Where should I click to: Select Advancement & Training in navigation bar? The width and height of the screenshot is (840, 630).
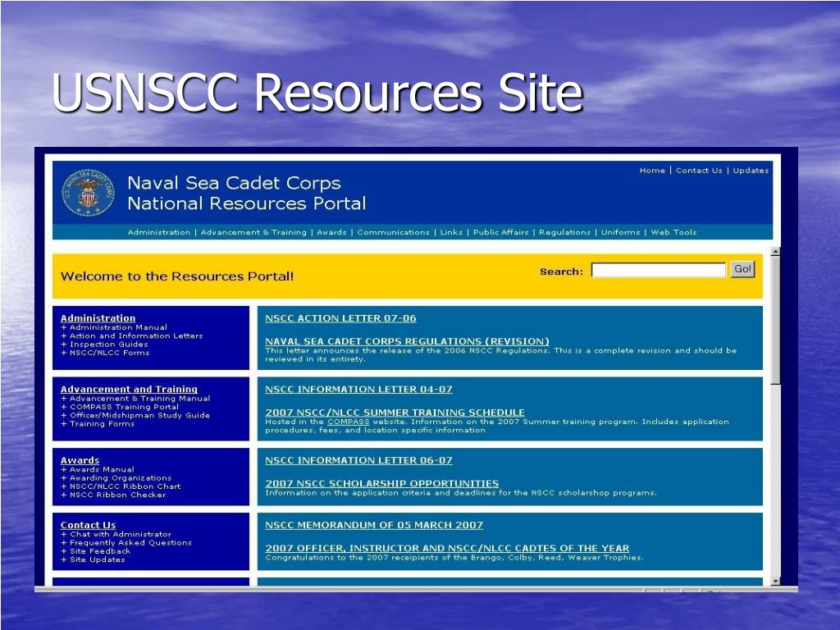[253, 232]
